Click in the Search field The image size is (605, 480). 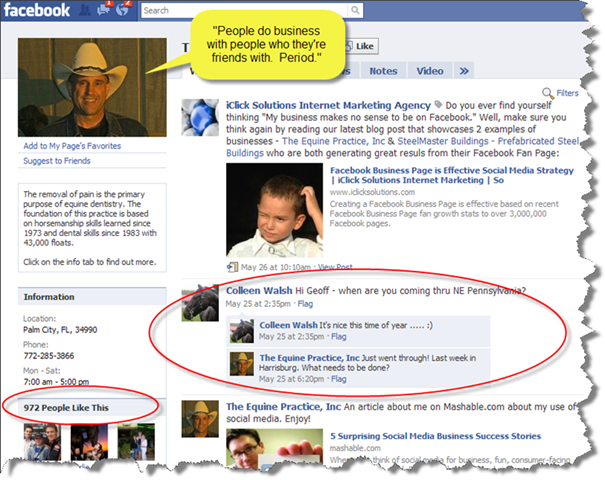245,10
